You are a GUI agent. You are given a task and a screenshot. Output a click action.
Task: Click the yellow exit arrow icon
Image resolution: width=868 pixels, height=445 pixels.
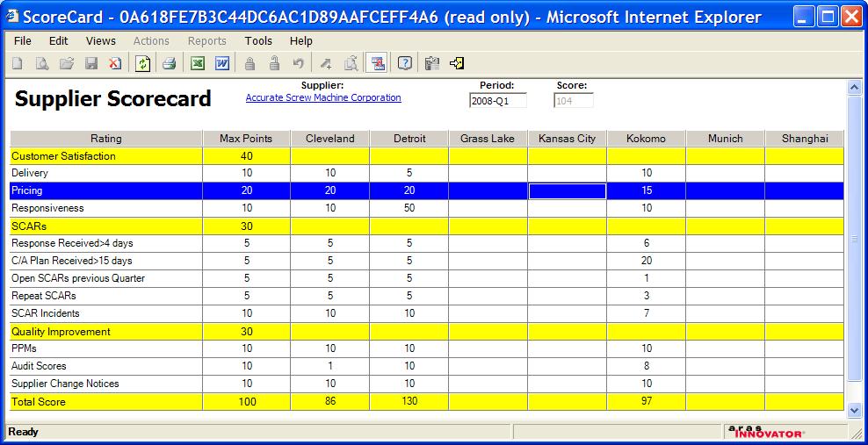(457, 63)
